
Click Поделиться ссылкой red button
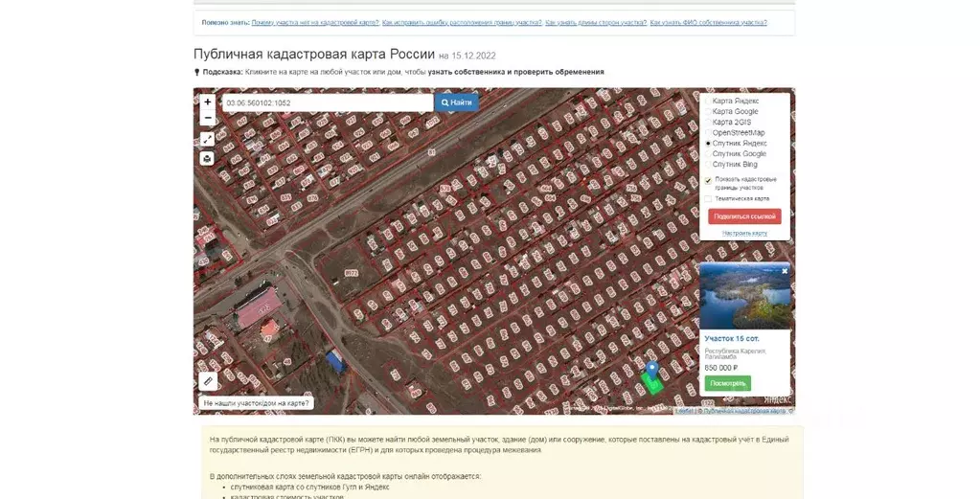coord(744,216)
